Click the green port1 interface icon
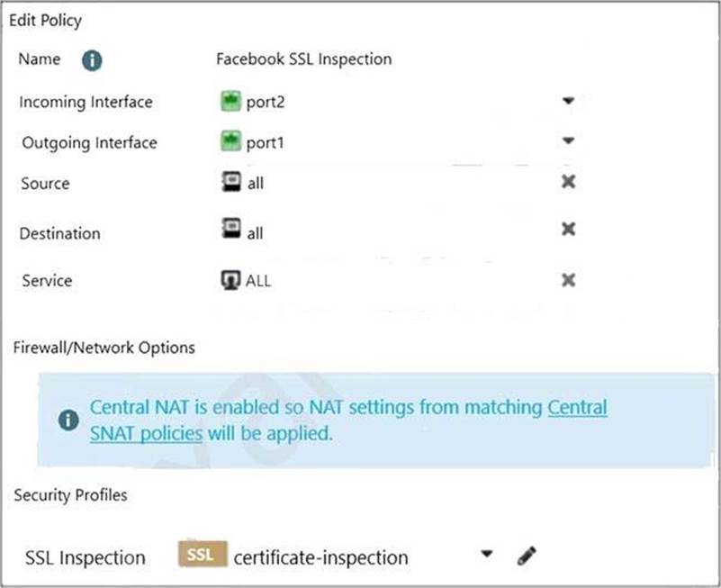Screen dimensions: 721x588 click(x=230, y=141)
